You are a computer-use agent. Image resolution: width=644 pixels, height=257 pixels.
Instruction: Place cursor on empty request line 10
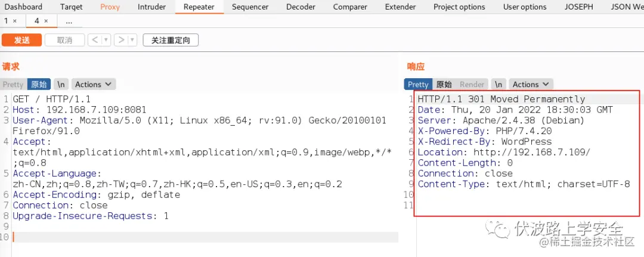point(205,237)
